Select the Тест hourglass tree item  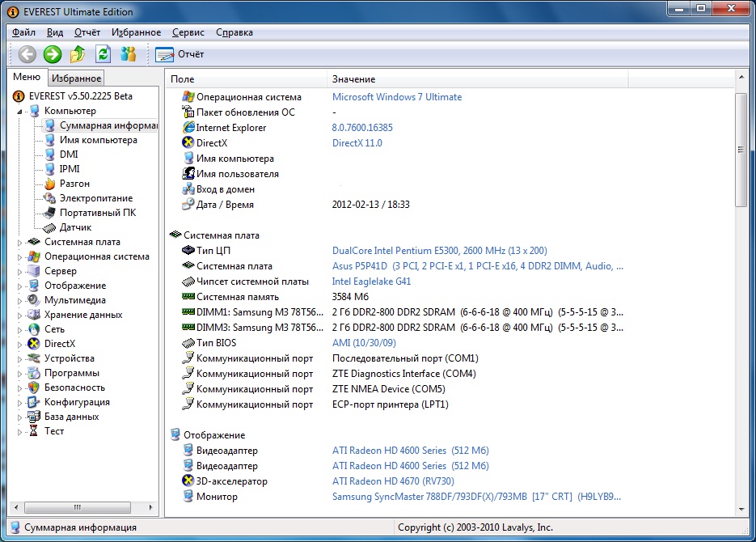pos(54,431)
